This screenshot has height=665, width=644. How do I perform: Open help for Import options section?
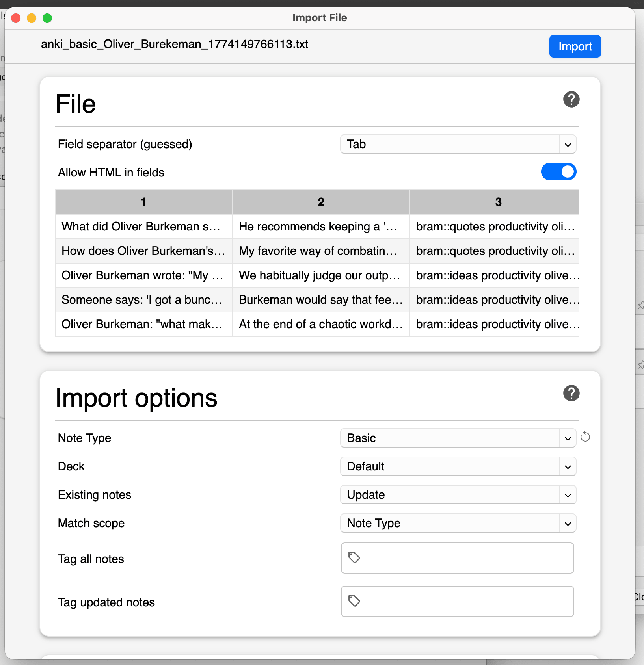pyautogui.click(x=571, y=393)
